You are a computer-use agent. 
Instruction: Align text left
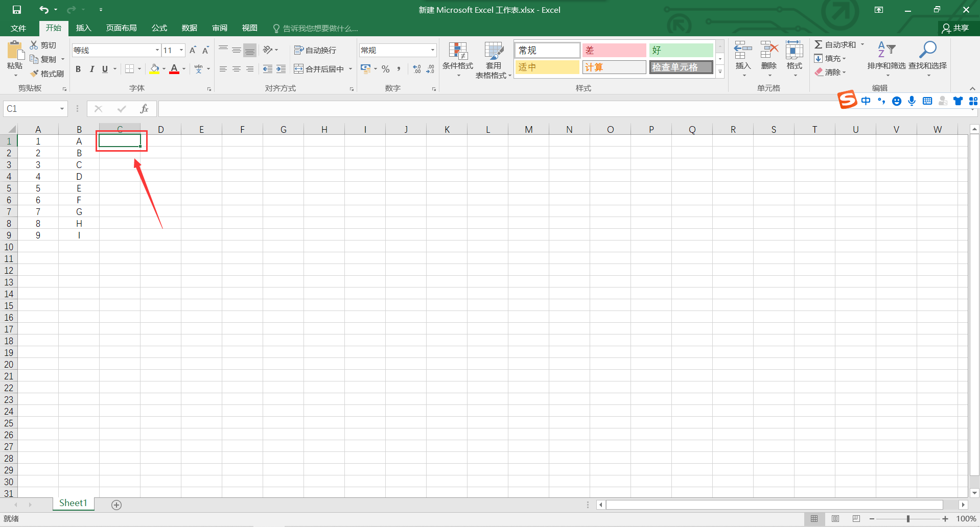(x=223, y=69)
